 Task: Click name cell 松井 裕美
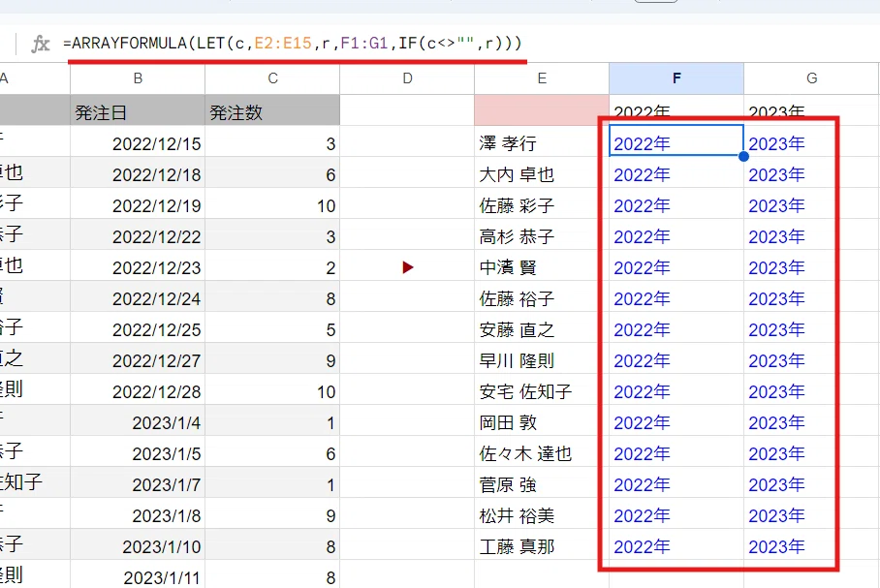click(542, 513)
